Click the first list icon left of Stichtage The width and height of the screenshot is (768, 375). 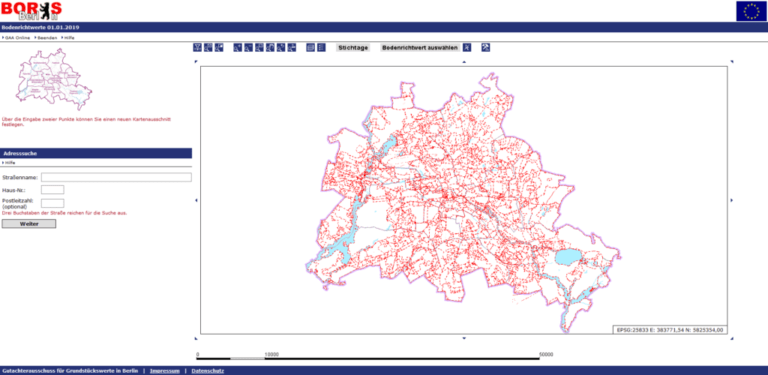click(x=311, y=47)
